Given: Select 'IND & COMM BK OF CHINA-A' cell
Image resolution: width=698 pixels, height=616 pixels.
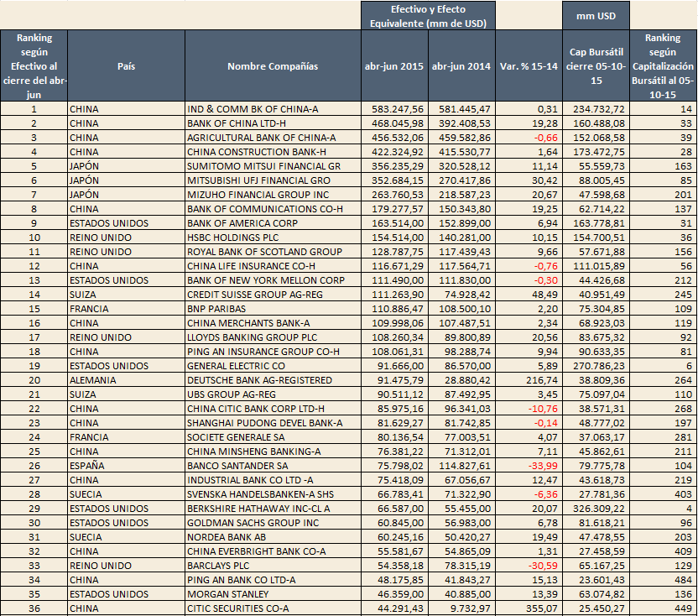Looking at the screenshot, I should [x=273, y=109].
